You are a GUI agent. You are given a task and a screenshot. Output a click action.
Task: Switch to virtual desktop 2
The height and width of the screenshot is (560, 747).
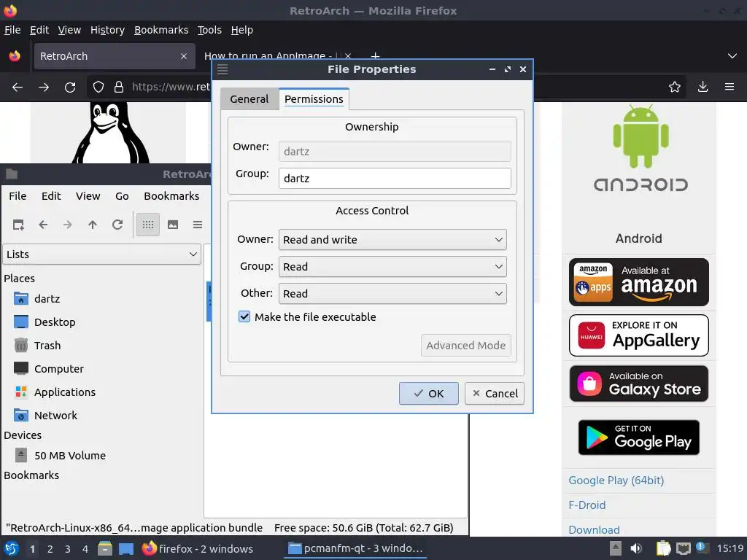[x=50, y=549]
